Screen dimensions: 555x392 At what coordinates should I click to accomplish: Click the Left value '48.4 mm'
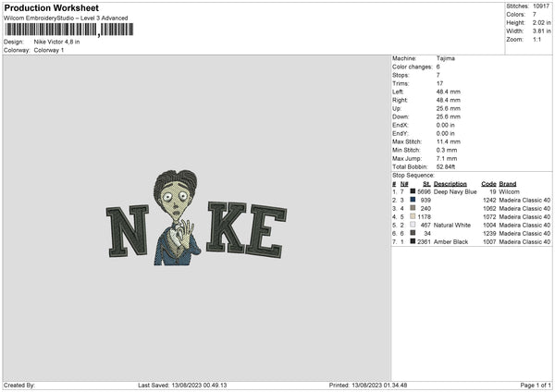click(449, 92)
